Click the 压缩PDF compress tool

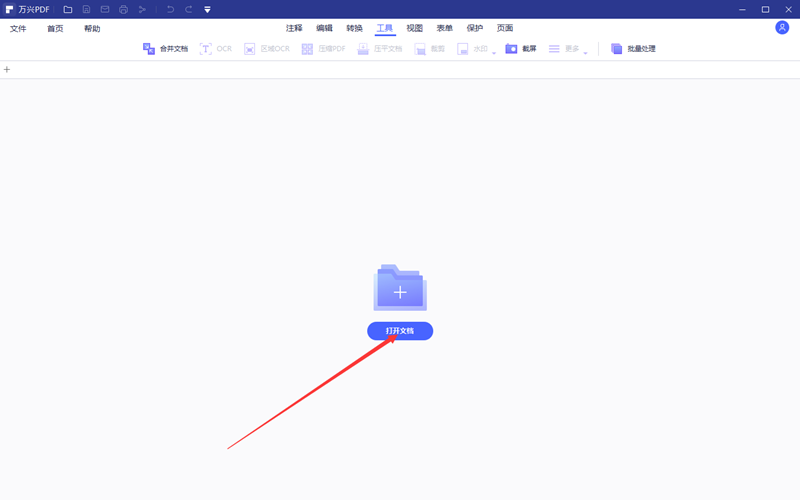coord(323,49)
